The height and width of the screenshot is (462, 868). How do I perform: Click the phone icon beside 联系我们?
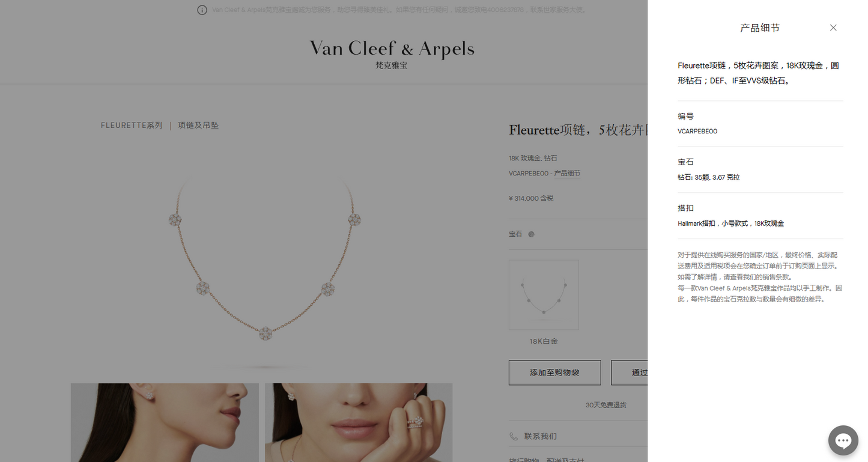click(514, 436)
